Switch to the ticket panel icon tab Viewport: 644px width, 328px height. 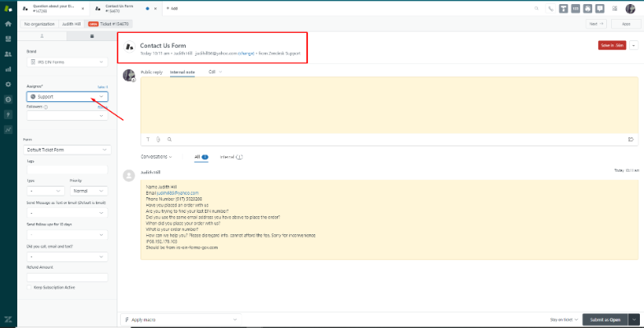92,36
